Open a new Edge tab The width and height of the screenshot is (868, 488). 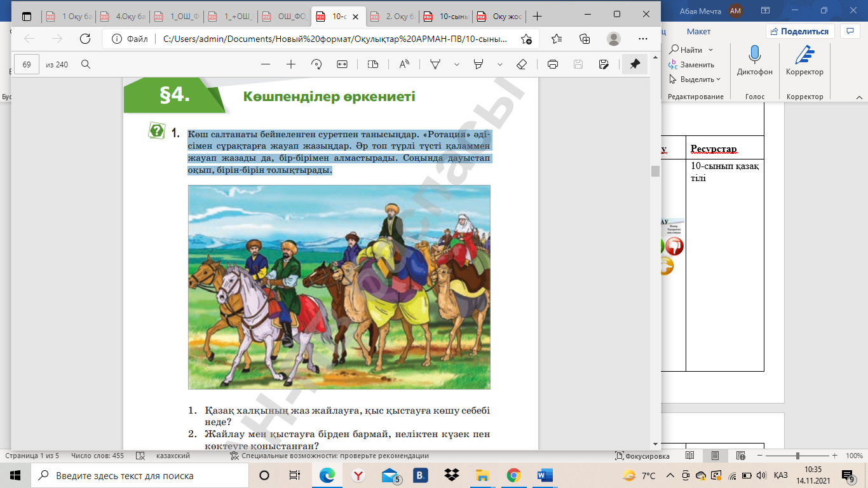tap(538, 16)
